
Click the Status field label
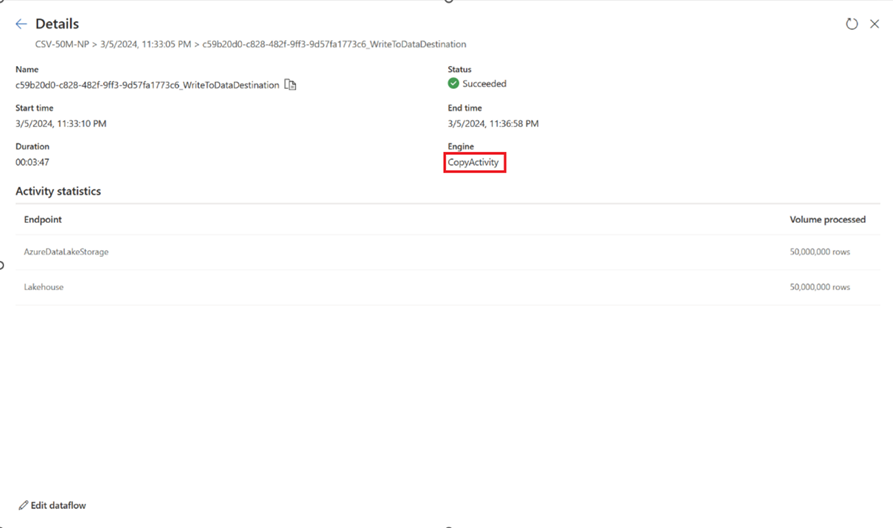(x=460, y=69)
